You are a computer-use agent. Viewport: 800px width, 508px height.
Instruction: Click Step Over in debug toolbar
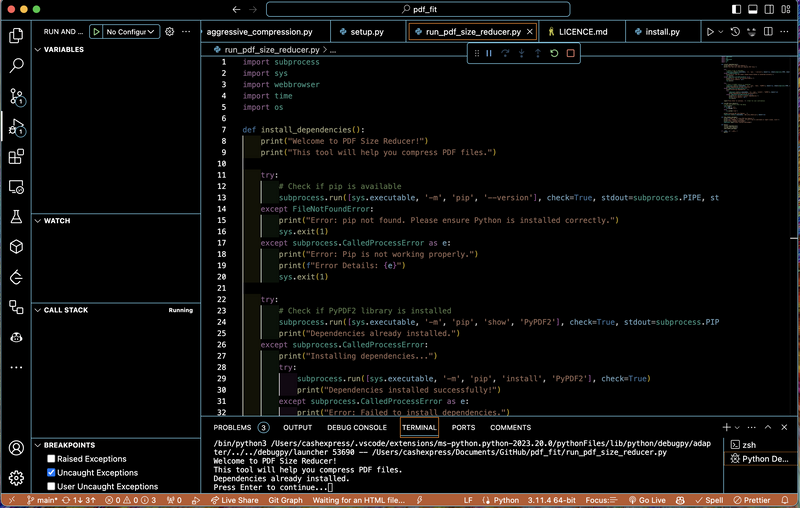[505, 53]
